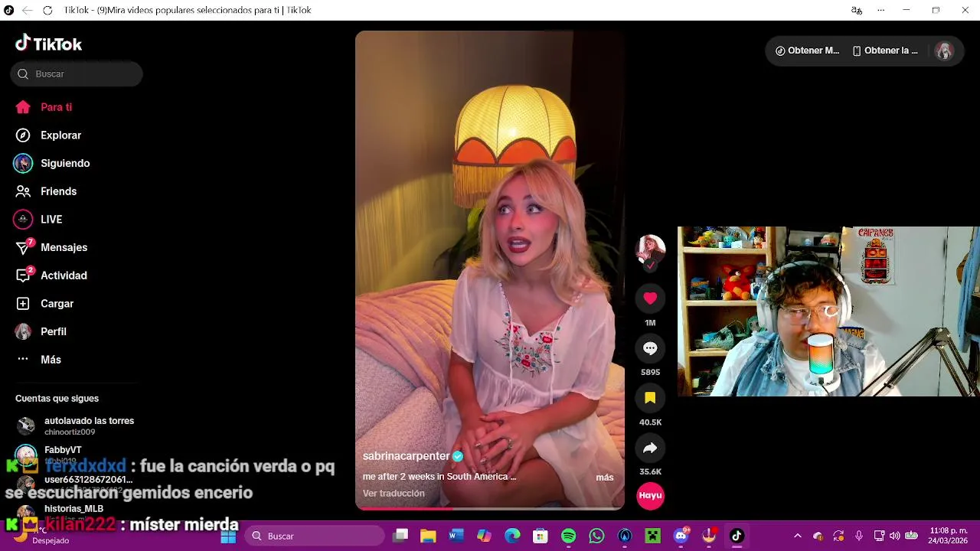
Task: Expand the hidden system tray icons
Action: (798, 536)
